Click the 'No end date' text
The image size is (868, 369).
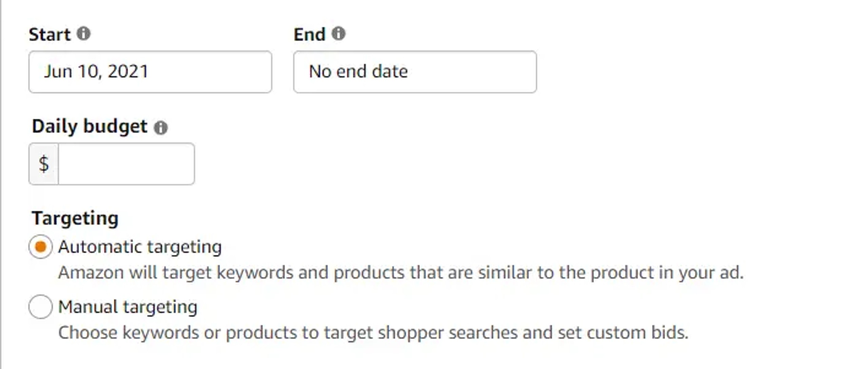pyautogui.click(x=358, y=72)
